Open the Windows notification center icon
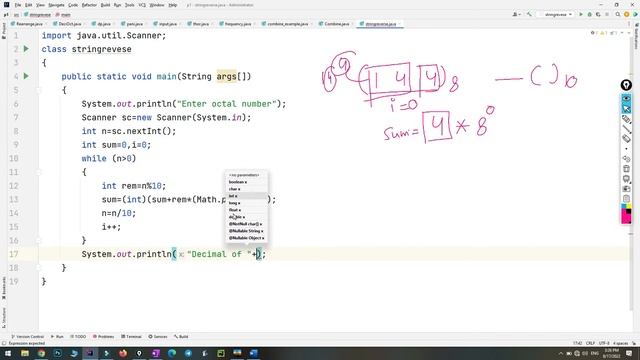The width and height of the screenshot is (640, 360). [x=629, y=353]
